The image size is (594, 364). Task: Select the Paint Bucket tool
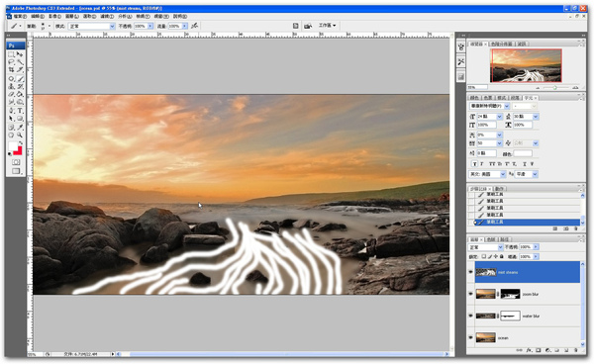coord(20,94)
